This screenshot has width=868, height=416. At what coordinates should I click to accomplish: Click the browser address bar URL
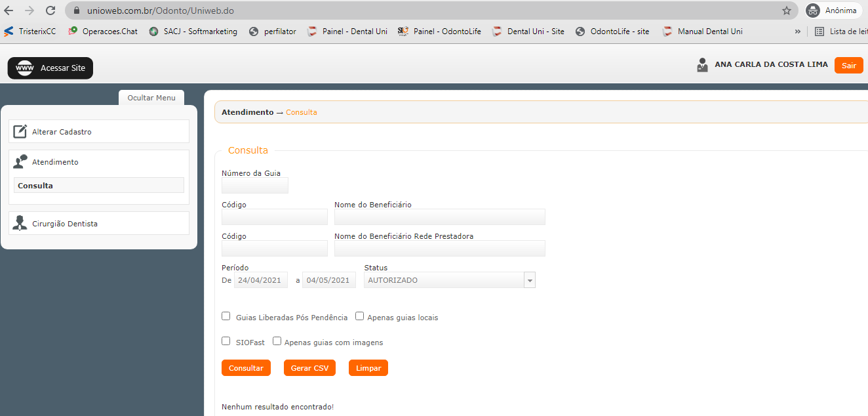161,11
